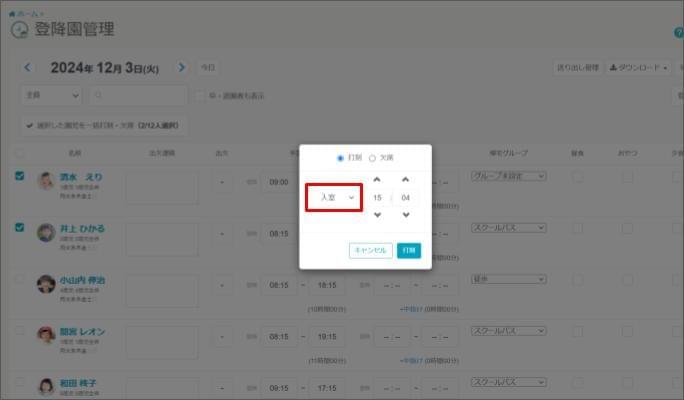Click the 今日 button

207,68
